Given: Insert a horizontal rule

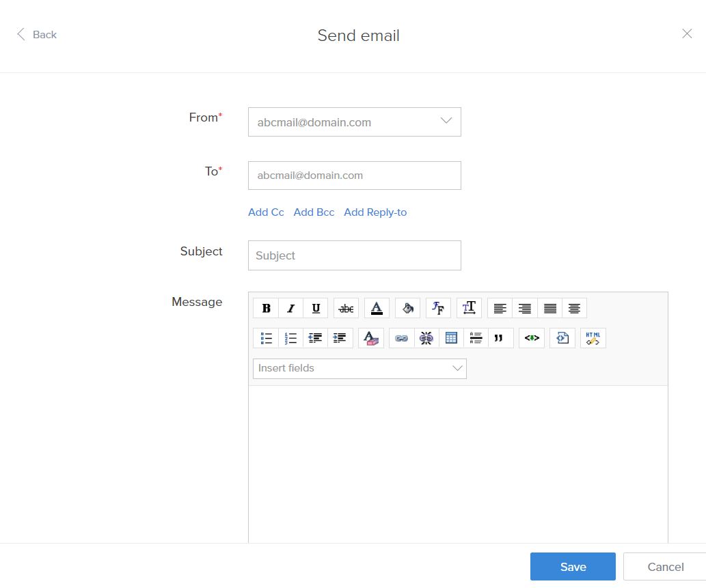Looking at the screenshot, I should point(476,338).
